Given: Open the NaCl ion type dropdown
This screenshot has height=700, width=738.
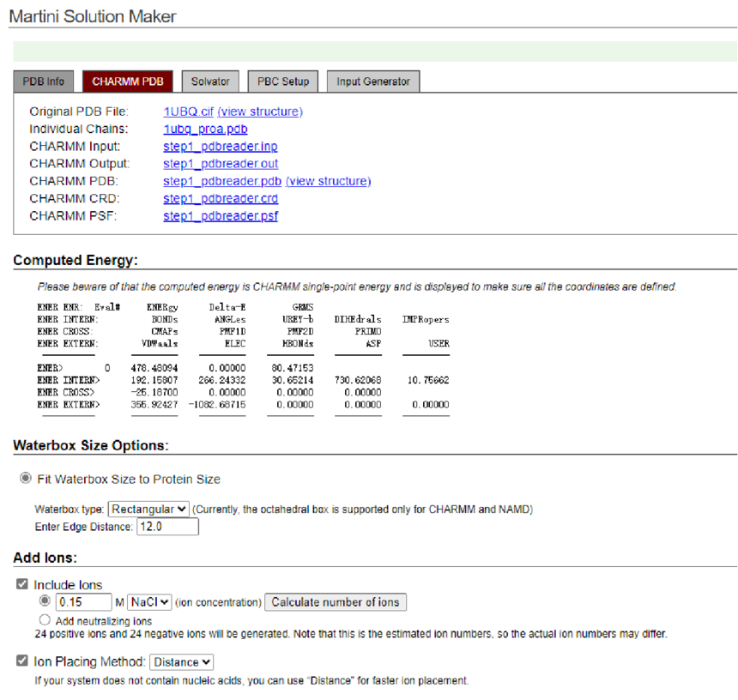Looking at the screenshot, I should click(150, 602).
